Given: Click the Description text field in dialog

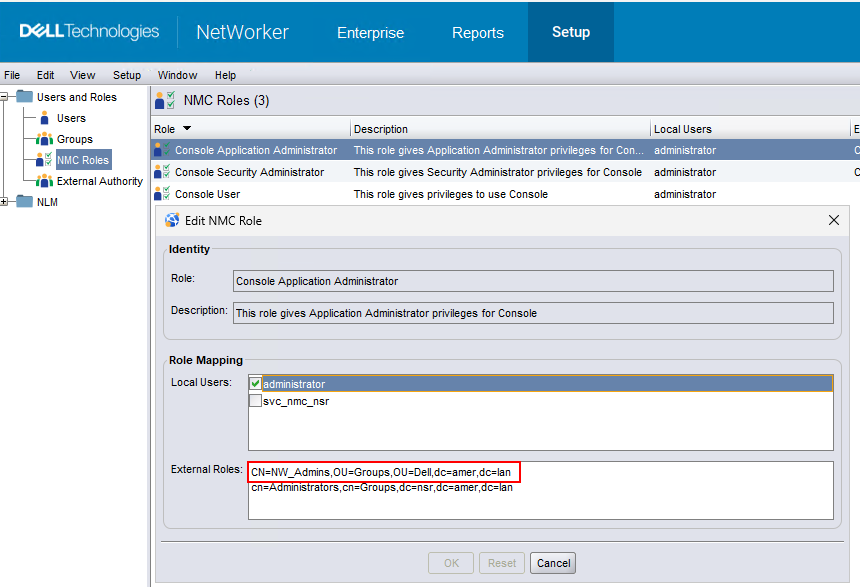Looking at the screenshot, I should [533, 313].
